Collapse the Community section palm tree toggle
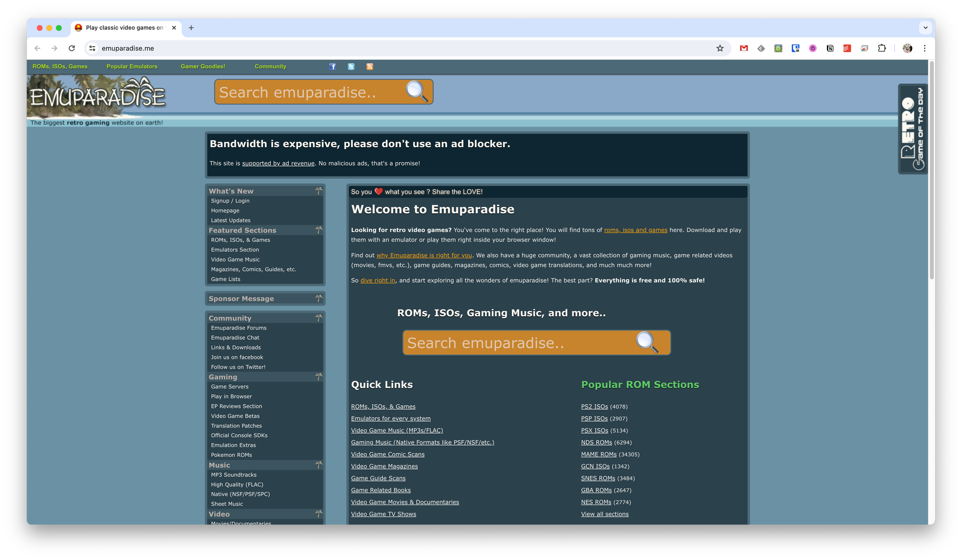Screen dimensions: 962x560 coord(318,318)
